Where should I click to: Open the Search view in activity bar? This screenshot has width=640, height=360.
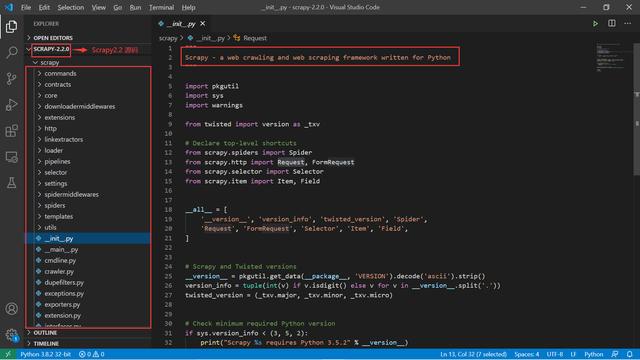point(12,52)
